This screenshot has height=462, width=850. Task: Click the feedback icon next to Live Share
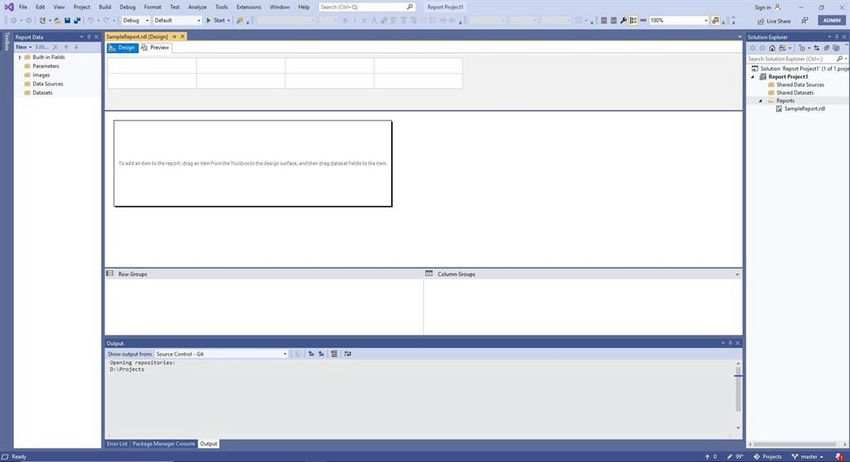(x=804, y=21)
